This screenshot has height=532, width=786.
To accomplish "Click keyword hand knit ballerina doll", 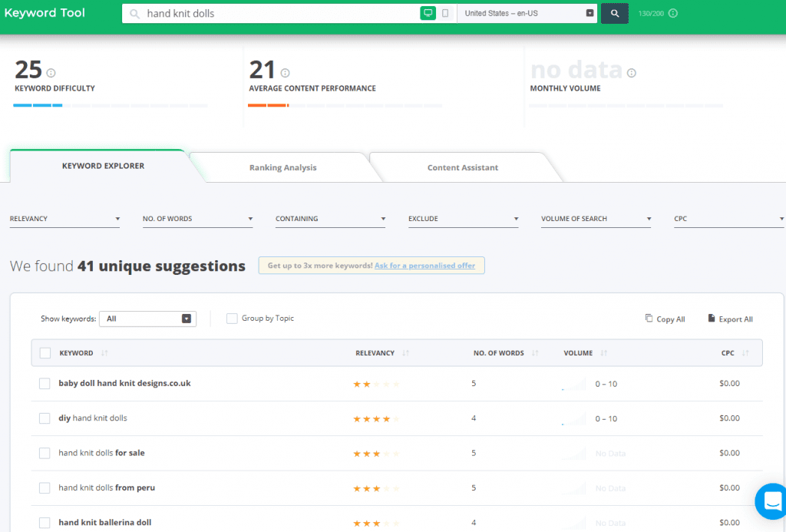I will pos(104,523).
